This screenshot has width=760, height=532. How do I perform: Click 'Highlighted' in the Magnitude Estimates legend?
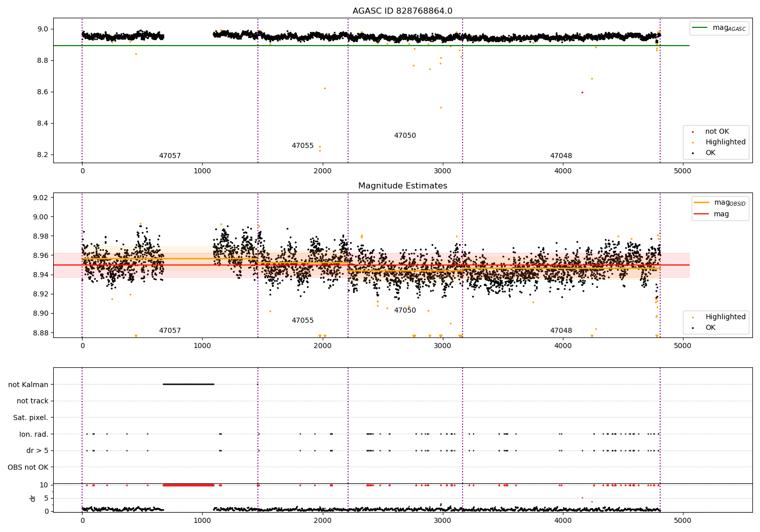click(725, 317)
